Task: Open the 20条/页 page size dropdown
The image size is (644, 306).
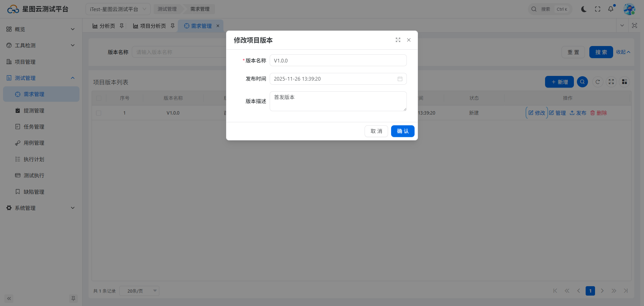Action: coord(139,291)
